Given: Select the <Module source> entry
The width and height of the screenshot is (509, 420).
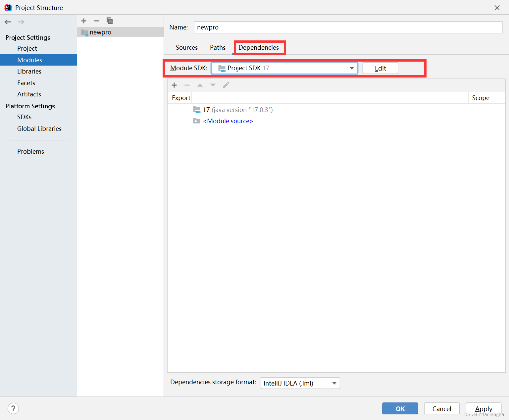Looking at the screenshot, I should click(x=336, y=121).
